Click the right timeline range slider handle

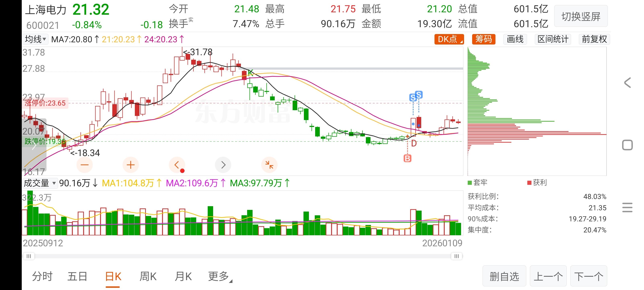(456, 256)
